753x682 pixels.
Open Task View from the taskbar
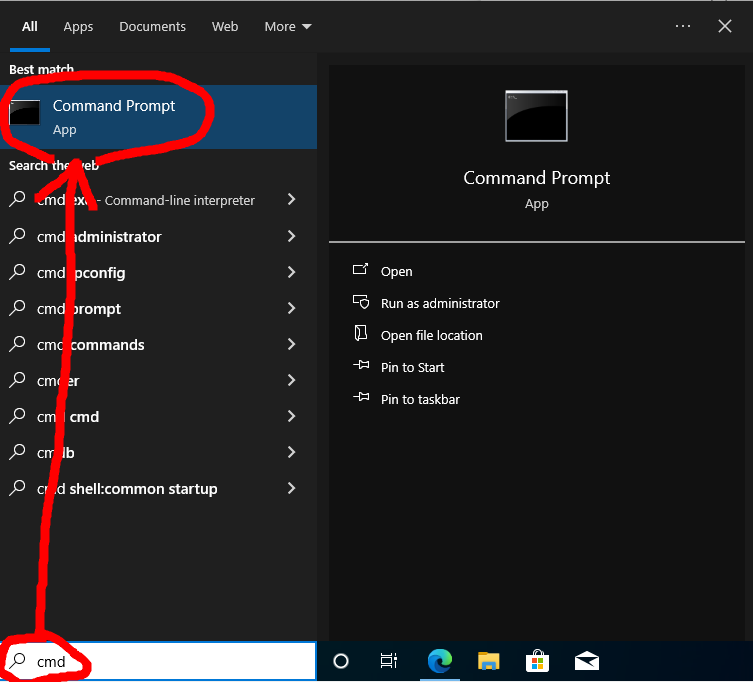tap(389, 661)
